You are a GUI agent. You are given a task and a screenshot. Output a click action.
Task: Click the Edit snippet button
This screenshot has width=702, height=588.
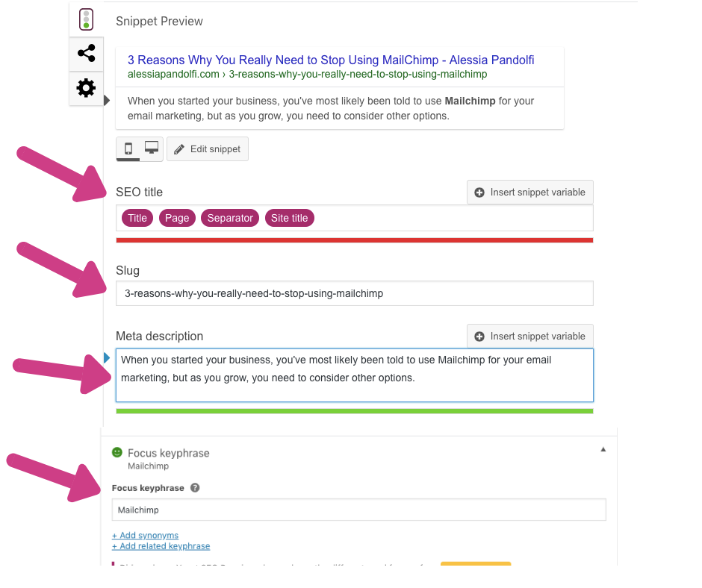click(x=208, y=149)
